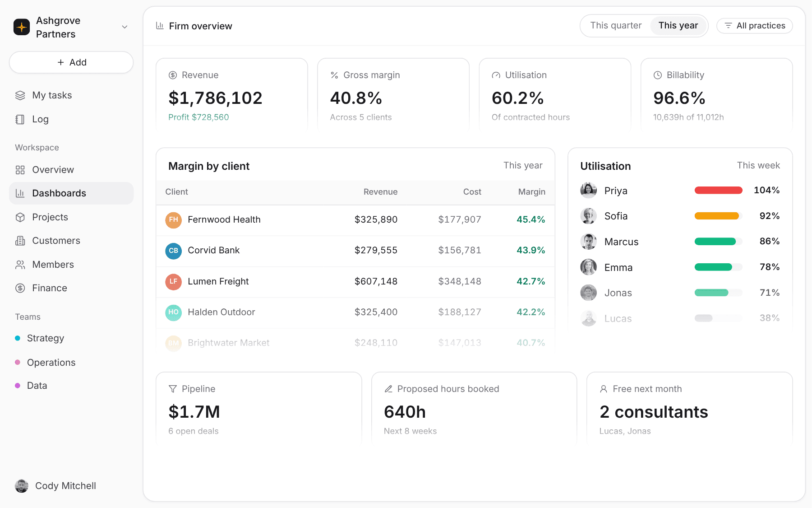Viewport: 812px width, 508px height.
Task: Click the Ashgrove Partners star logo
Action: (x=22, y=27)
